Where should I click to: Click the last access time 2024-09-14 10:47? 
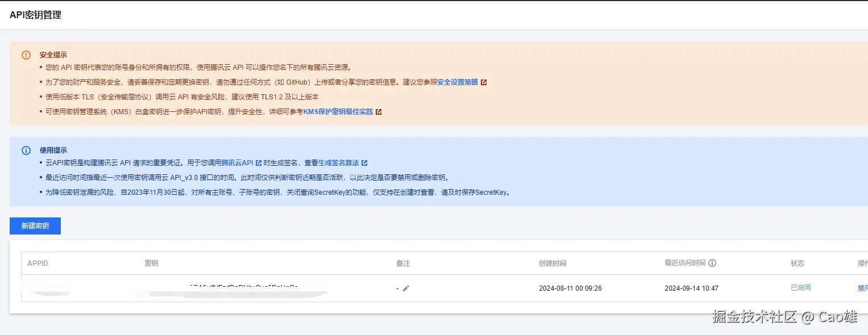pyautogui.click(x=691, y=288)
